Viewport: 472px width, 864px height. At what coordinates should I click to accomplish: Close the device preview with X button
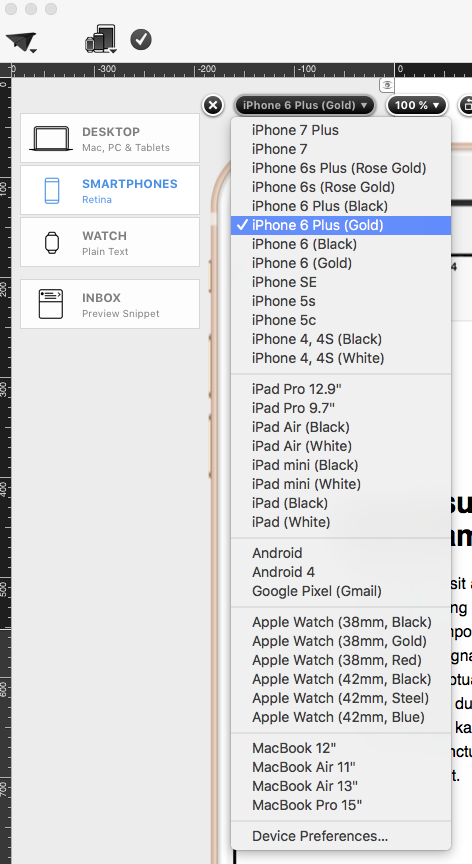(x=213, y=105)
